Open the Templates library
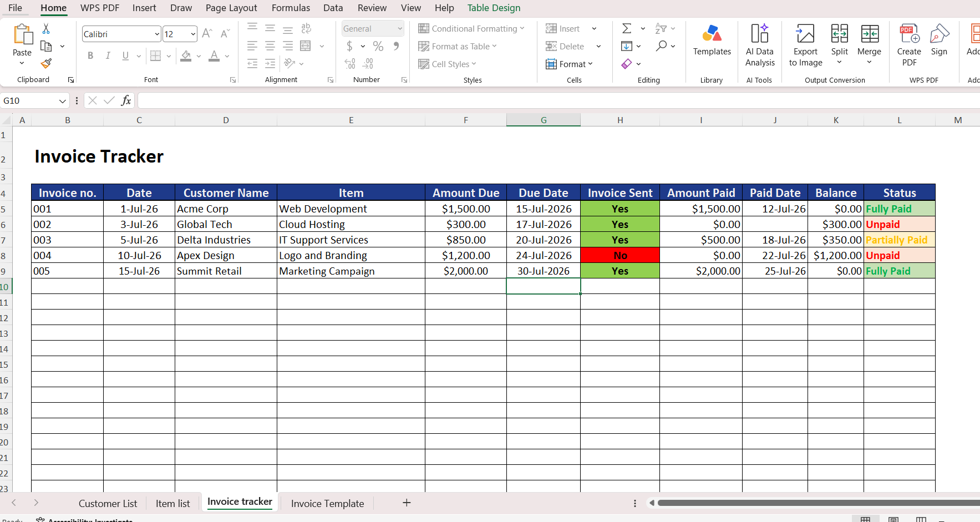Image resolution: width=980 pixels, height=522 pixels. point(712,40)
